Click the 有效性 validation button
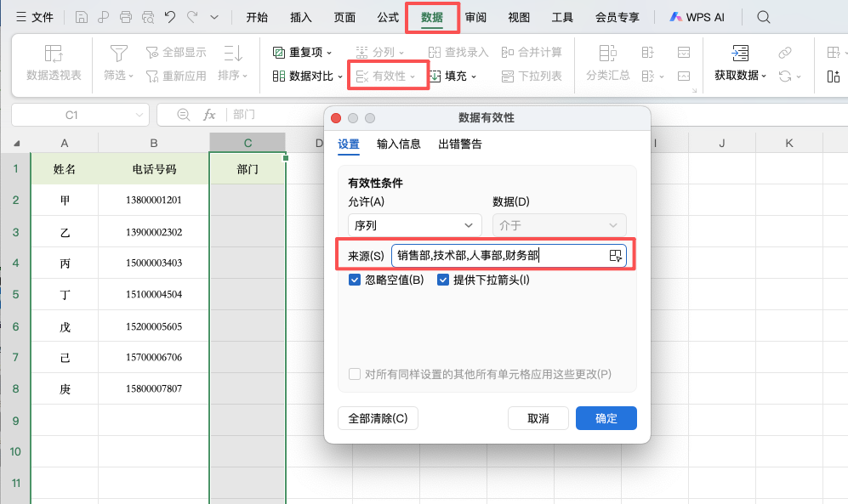848x504 pixels. (x=385, y=76)
